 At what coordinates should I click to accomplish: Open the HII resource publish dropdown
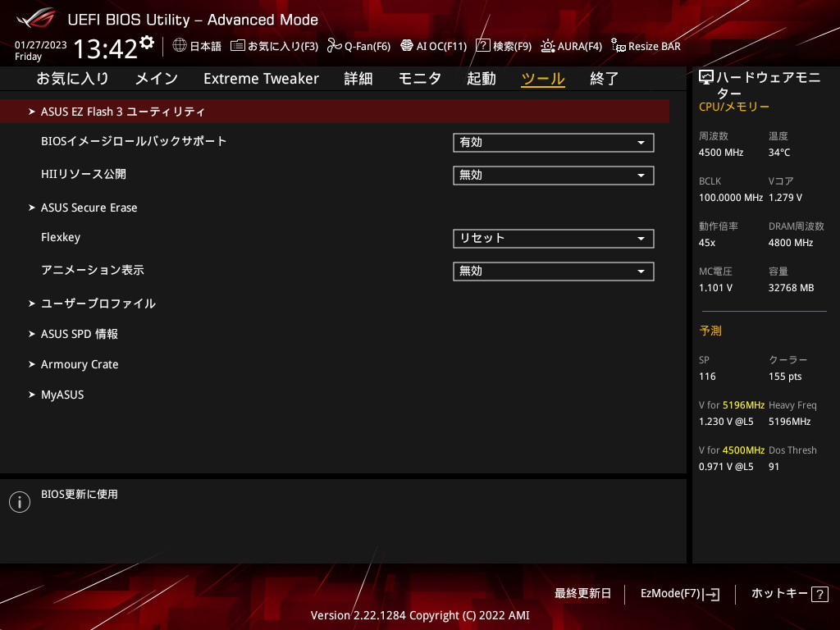[x=554, y=176]
